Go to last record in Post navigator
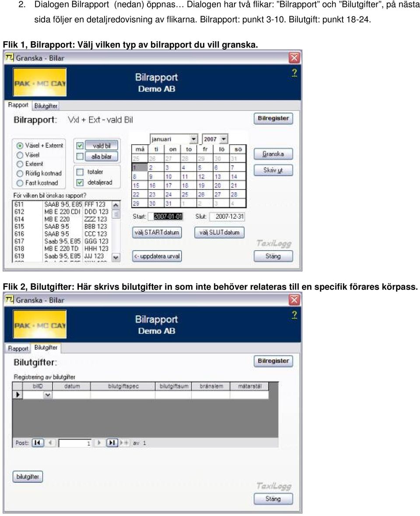 [112, 443]
